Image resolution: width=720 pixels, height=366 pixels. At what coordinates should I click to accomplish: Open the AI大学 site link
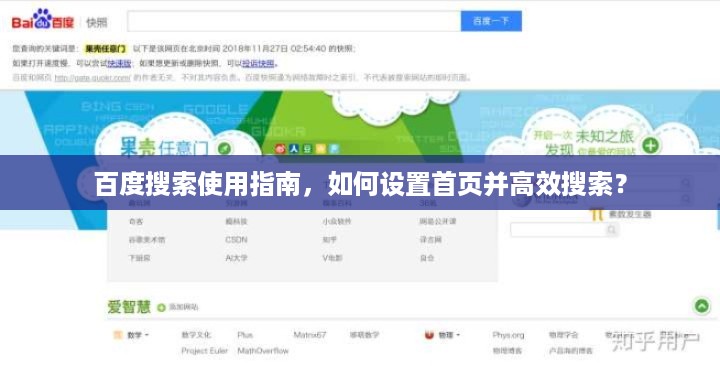pos(236,258)
